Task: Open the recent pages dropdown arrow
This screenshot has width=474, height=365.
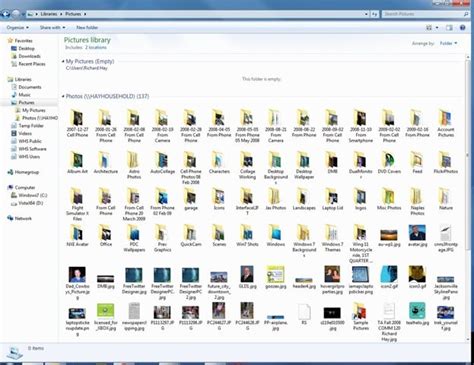Action: coord(23,14)
